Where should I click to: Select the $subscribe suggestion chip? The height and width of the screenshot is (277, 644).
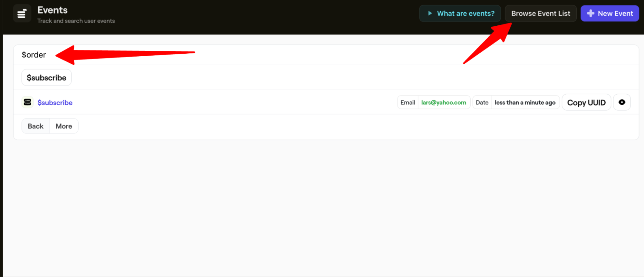46,78
